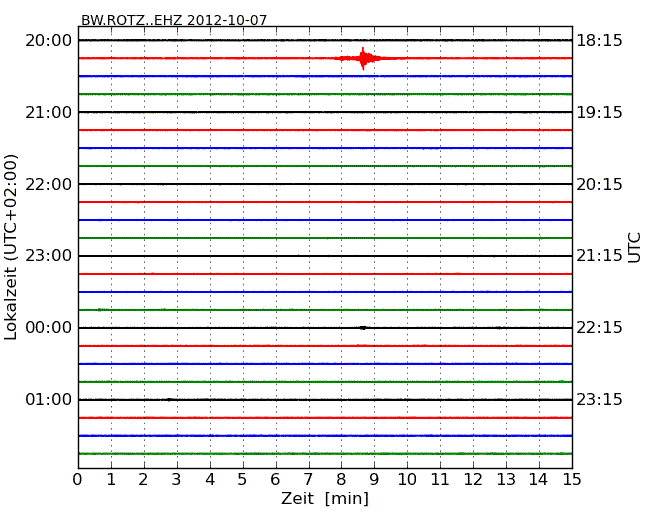Click the vertical UTC axis label
650x520 pixels.
click(634, 248)
